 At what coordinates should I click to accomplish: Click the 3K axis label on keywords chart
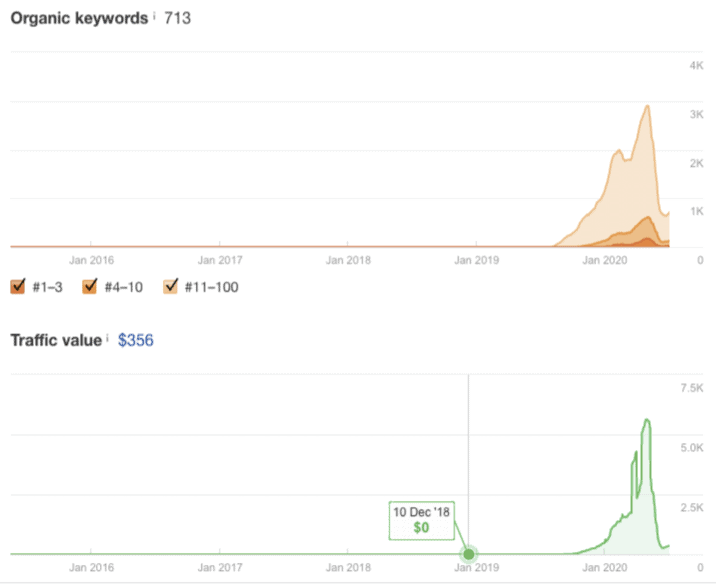[696, 114]
